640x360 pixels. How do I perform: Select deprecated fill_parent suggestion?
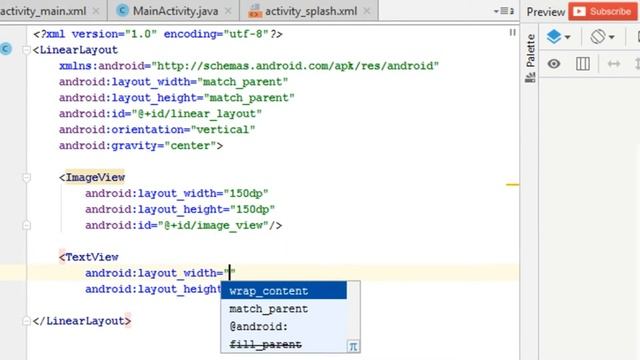[x=284, y=344]
